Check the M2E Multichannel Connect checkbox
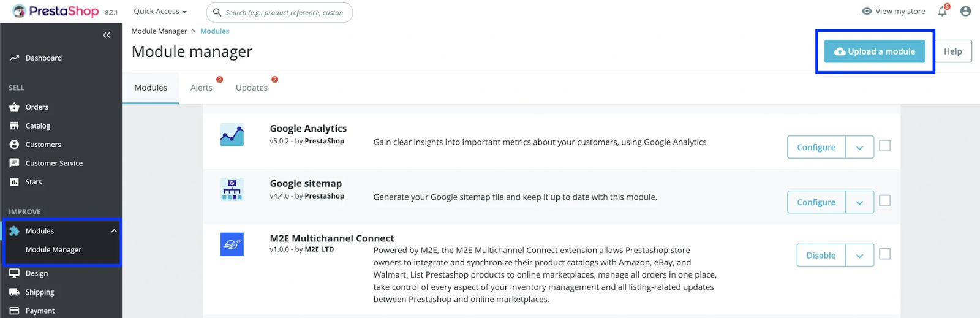Viewport: 980px width, 318px height. (x=884, y=254)
